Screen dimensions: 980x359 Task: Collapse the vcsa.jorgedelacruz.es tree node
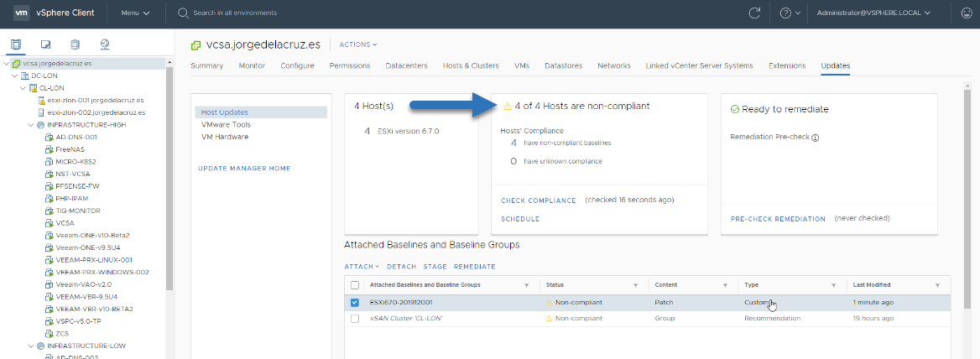click(x=6, y=64)
